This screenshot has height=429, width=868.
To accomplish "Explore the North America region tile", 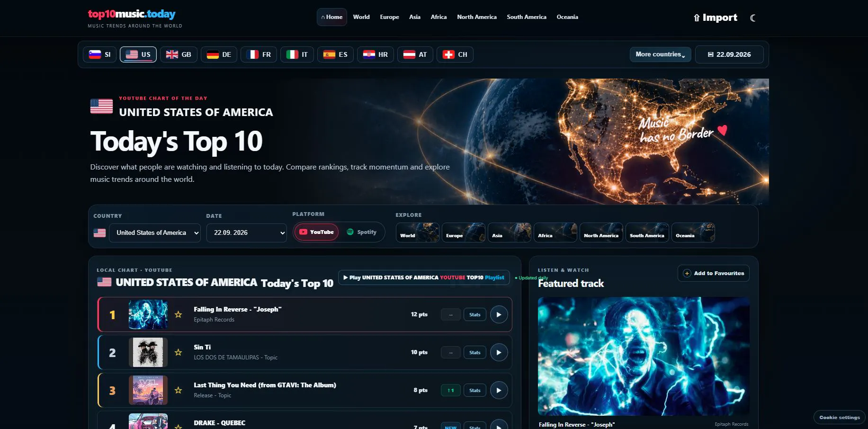I will click(601, 232).
